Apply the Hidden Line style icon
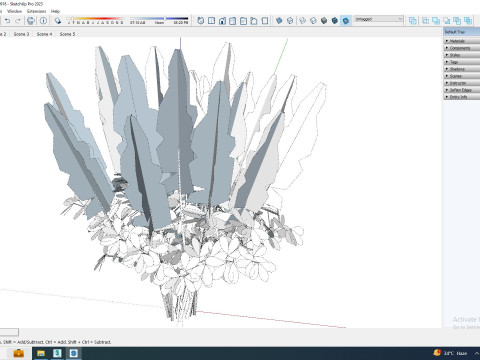 tap(313, 21)
